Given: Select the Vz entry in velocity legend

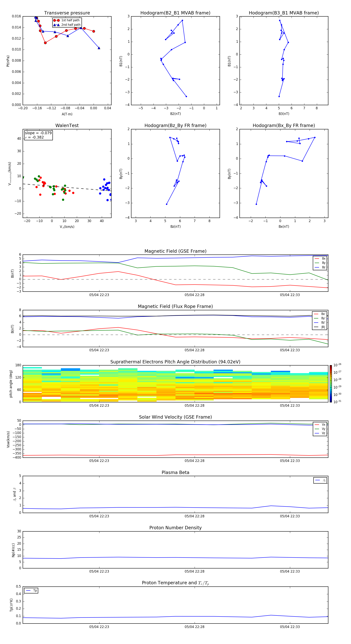Looking at the screenshot, I should coord(320,433).
